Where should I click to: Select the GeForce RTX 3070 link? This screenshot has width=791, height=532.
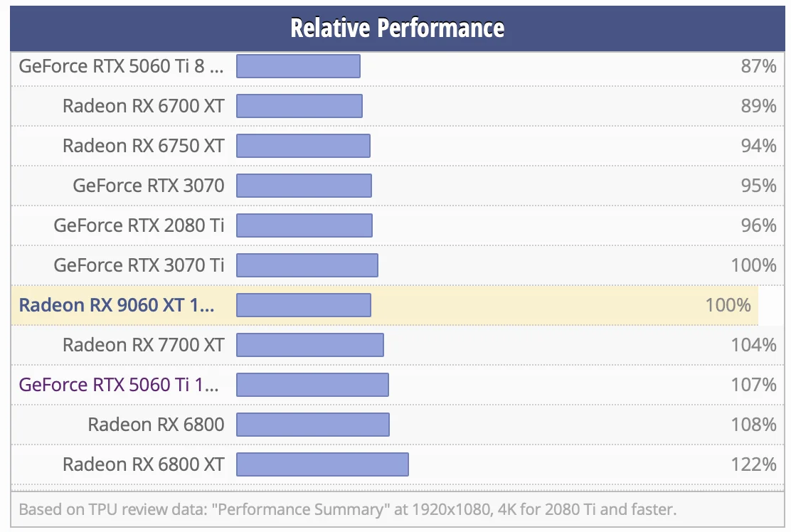point(148,186)
